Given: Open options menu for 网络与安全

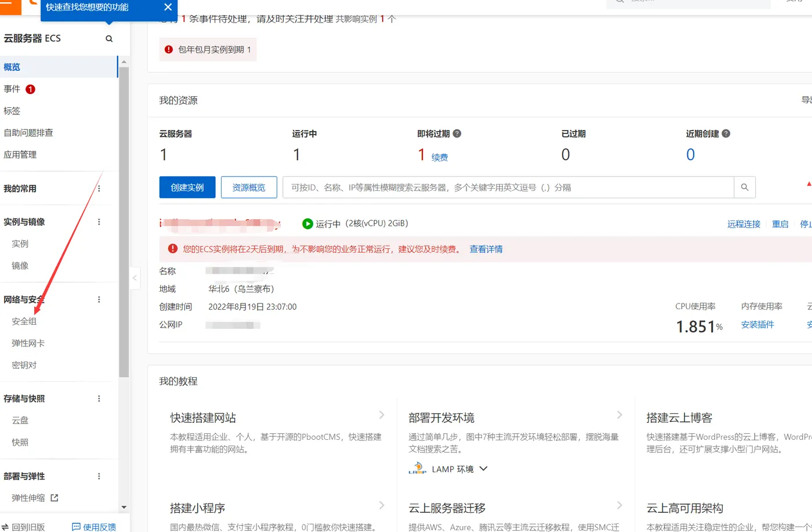Looking at the screenshot, I should click(99, 299).
